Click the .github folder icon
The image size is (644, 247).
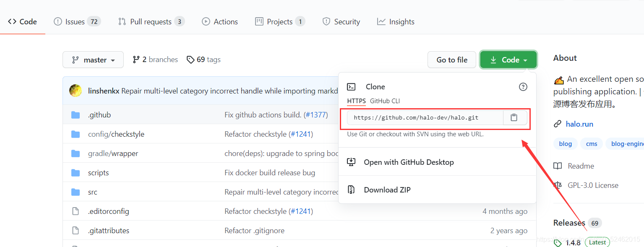pos(76,115)
